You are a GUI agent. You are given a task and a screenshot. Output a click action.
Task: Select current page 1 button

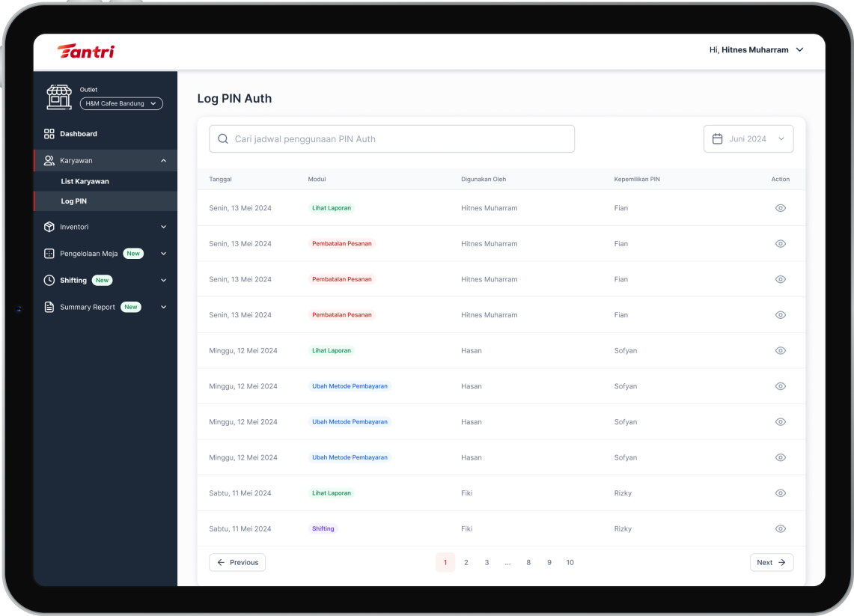coord(445,562)
